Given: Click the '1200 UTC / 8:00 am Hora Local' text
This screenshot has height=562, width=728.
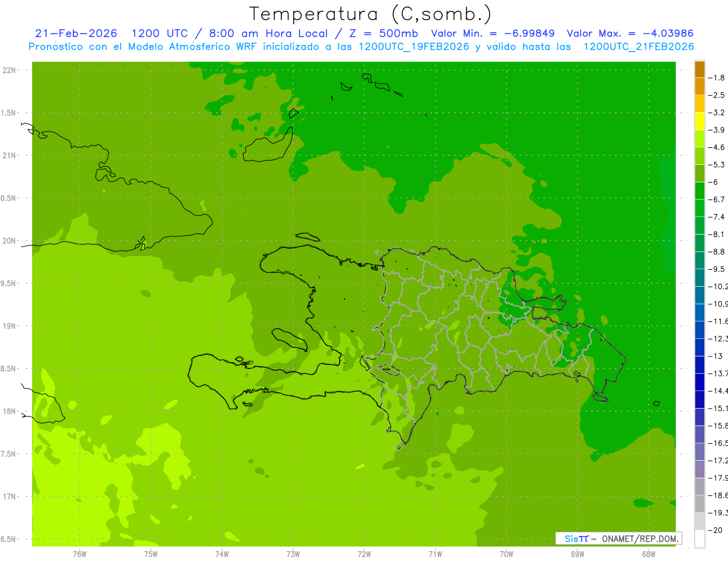Looking at the screenshot, I should (229, 33).
